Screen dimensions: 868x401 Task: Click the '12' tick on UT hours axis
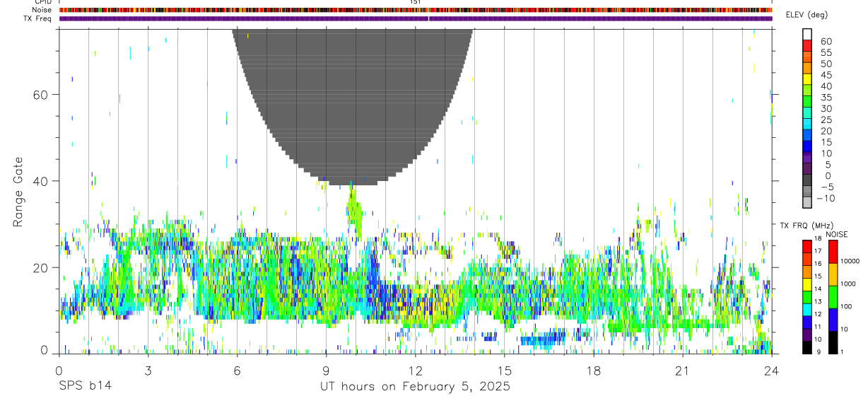pos(416,371)
